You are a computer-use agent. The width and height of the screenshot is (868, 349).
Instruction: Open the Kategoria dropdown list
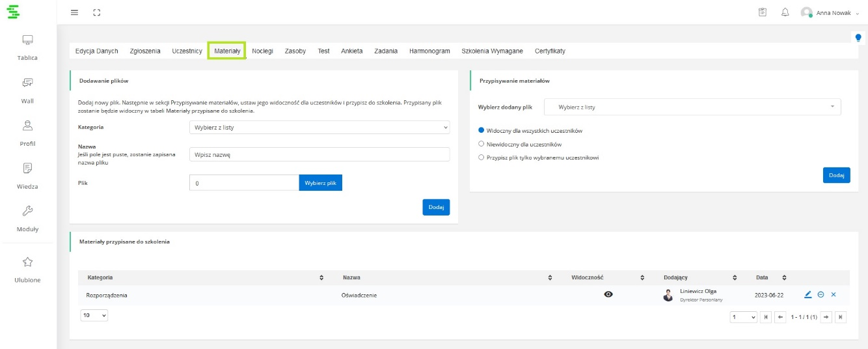tap(319, 128)
